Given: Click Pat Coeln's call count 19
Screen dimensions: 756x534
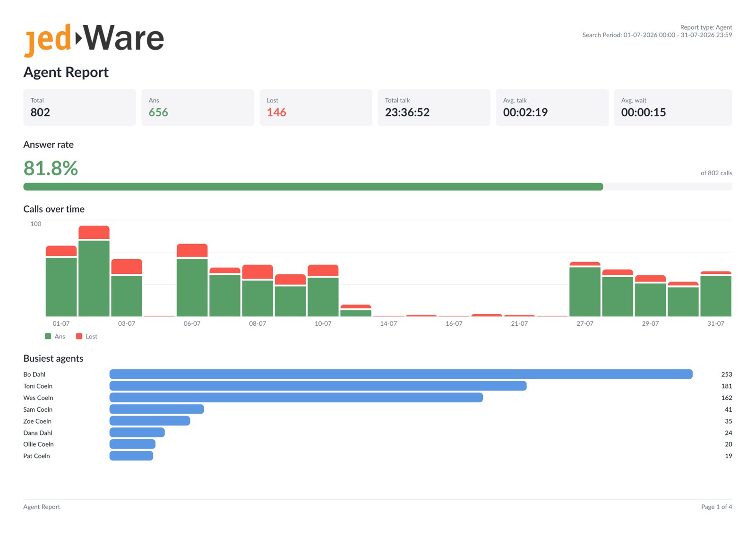Looking at the screenshot, I should 729,456.
